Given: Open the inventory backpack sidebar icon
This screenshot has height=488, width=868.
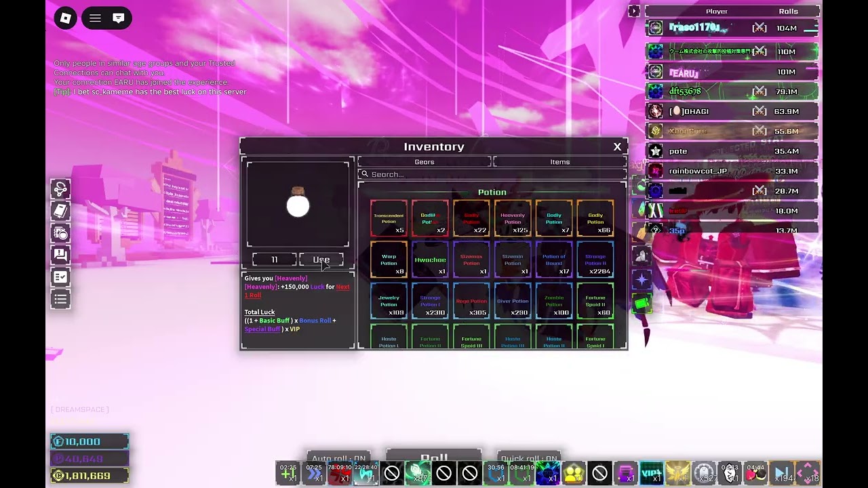Looking at the screenshot, I should pos(60,233).
